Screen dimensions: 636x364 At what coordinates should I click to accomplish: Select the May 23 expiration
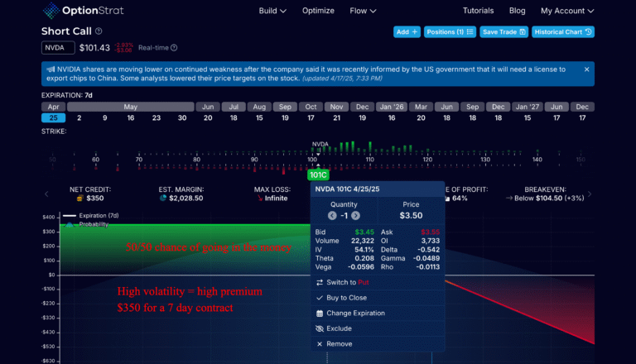tap(157, 118)
